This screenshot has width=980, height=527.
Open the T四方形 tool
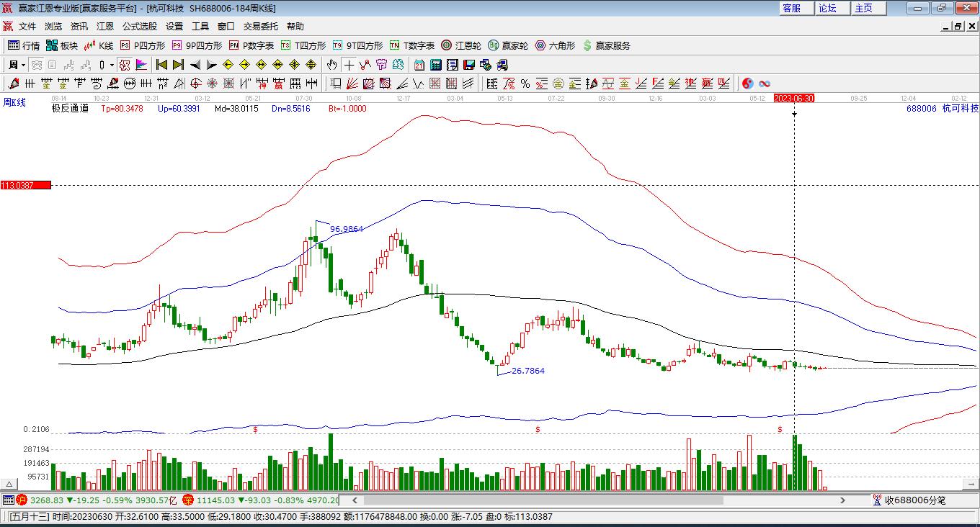303,45
